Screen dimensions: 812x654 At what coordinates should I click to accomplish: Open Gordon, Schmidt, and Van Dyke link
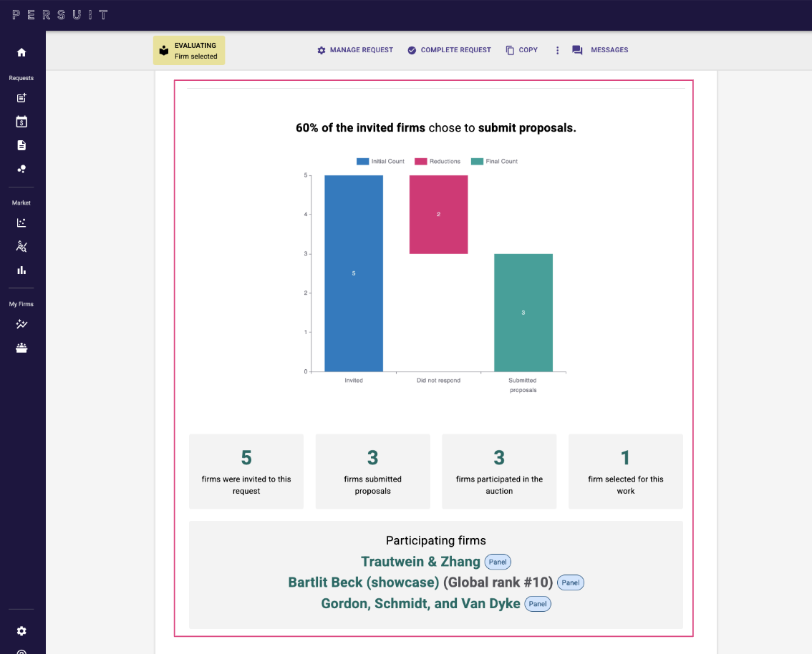coord(420,604)
